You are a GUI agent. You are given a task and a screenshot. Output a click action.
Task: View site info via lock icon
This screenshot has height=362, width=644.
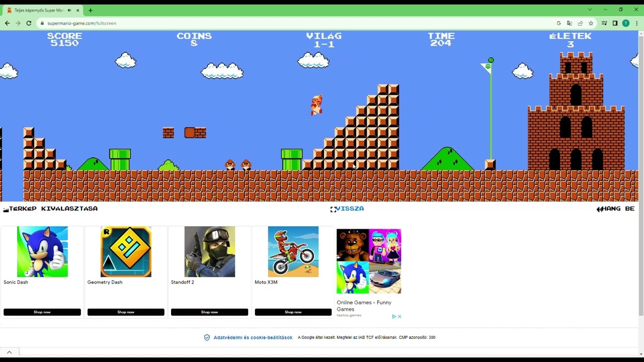(x=43, y=23)
